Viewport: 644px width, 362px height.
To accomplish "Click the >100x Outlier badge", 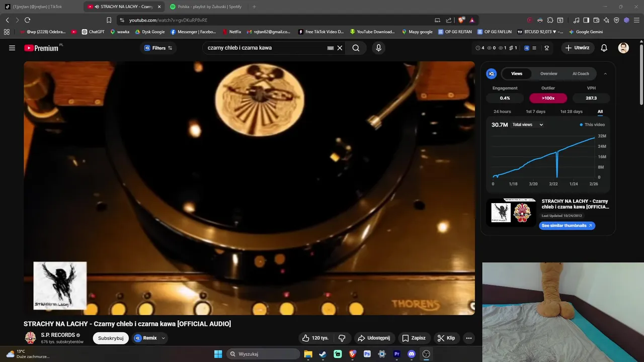I will (548, 98).
